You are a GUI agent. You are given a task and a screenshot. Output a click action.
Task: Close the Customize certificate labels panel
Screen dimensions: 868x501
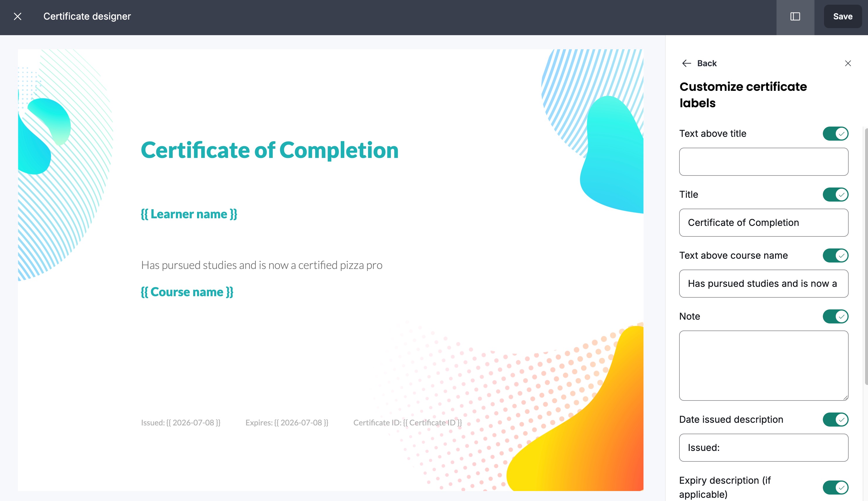[848, 63]
